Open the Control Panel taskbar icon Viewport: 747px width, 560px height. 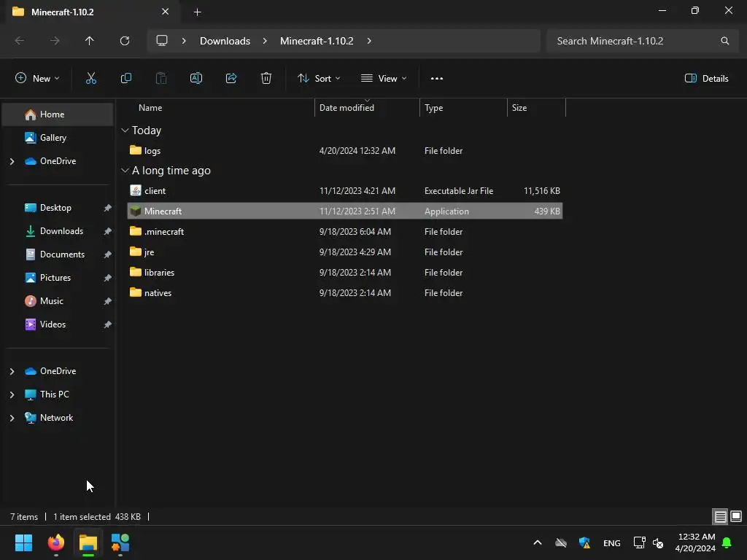tap(120, 542)
